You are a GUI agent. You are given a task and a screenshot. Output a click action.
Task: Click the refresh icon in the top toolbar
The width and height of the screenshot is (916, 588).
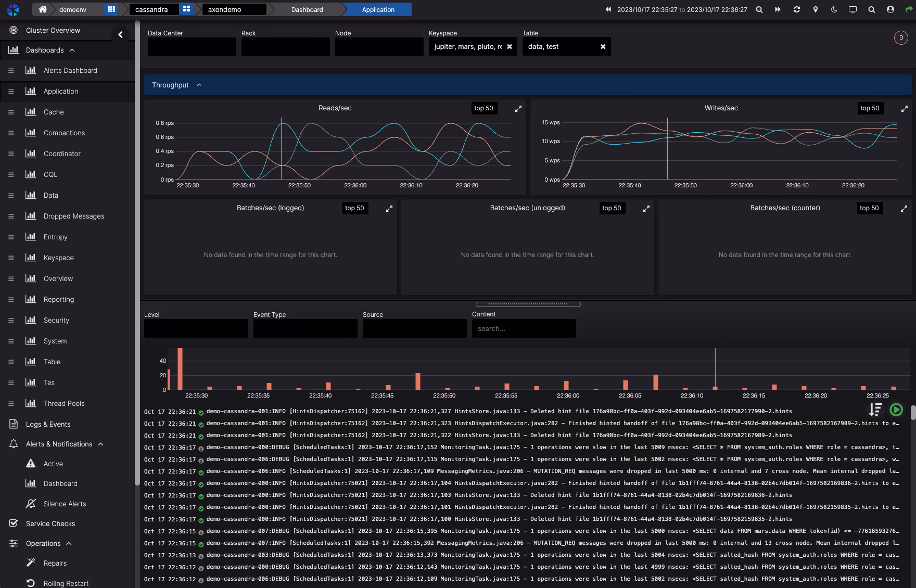click(797, 9)
